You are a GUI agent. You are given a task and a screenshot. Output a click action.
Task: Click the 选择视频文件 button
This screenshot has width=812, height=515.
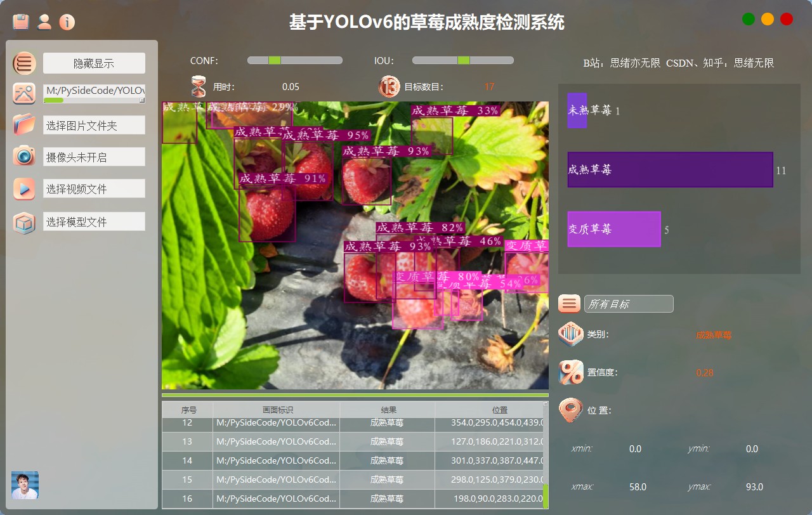tap(94, 189)
